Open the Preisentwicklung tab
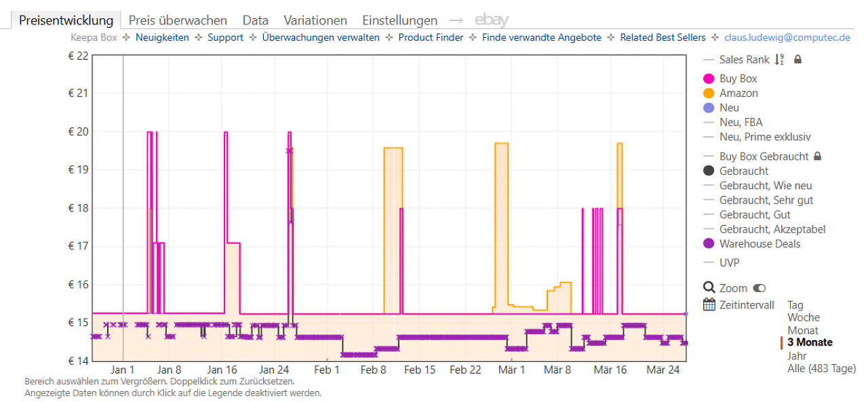The height and width of the screenshot is (402, 868). 66,20
